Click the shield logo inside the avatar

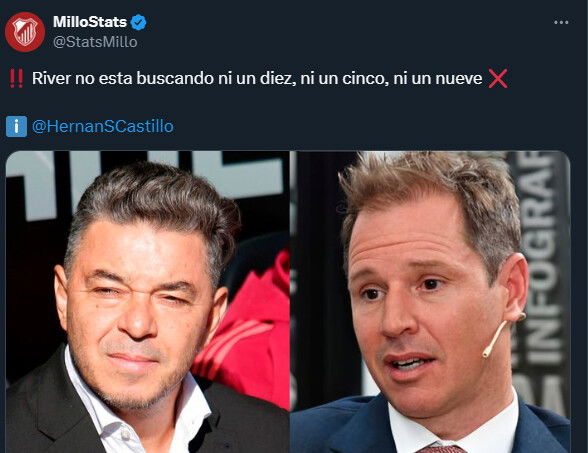coord(24,32)
